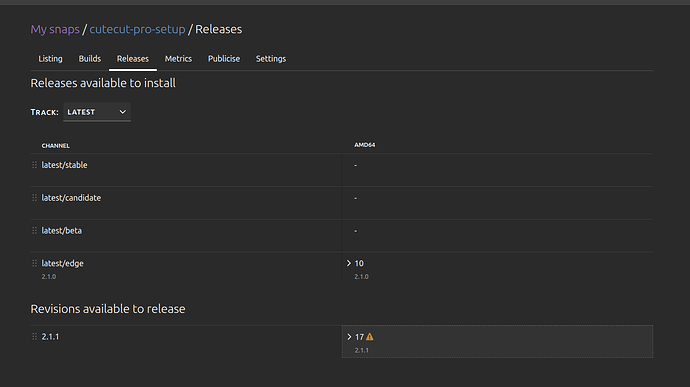Open the Publicise tab
Viewport: 690px width, 387px height.
click(x=224, y=59)
